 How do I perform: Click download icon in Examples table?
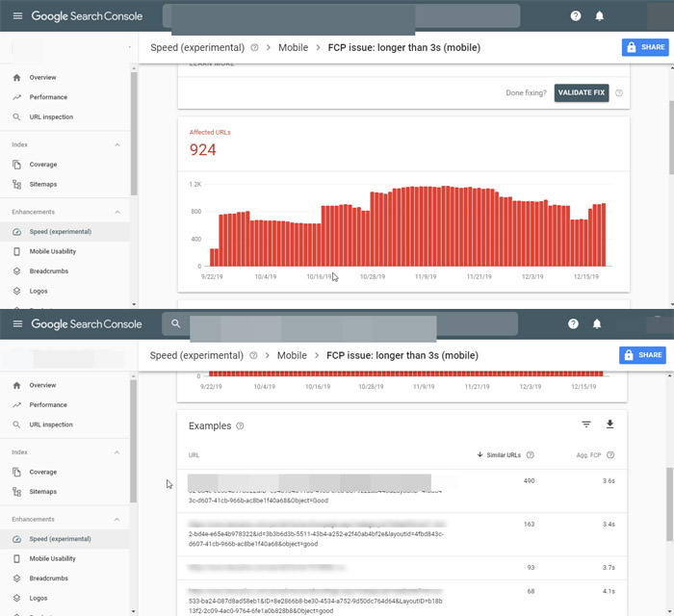[609, 424]
